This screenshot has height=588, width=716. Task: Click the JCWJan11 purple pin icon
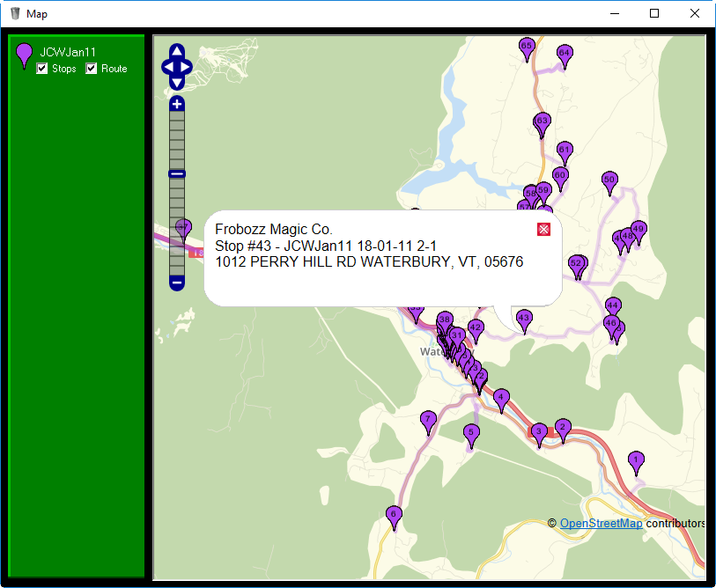coord(24,55)
